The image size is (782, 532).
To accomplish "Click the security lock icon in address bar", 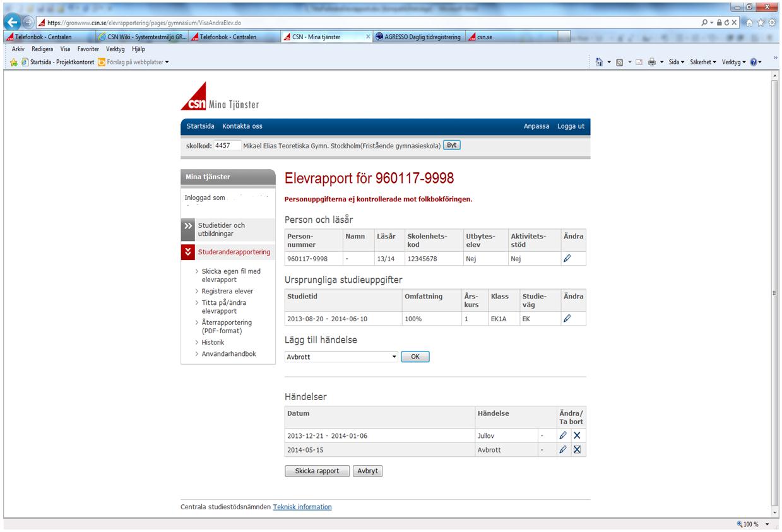I will click(719, 22).
